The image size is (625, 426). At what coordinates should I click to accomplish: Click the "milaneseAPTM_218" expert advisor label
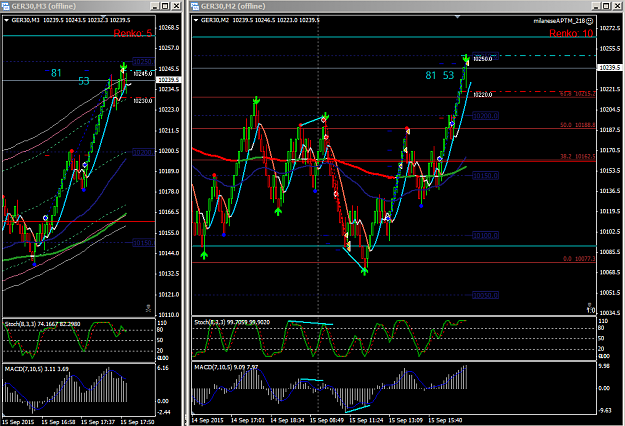coord(559,21)
